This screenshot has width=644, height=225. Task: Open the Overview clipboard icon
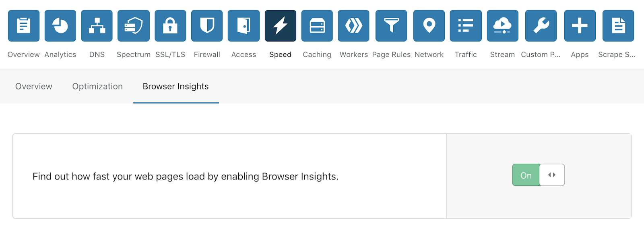tap(24, 26)
